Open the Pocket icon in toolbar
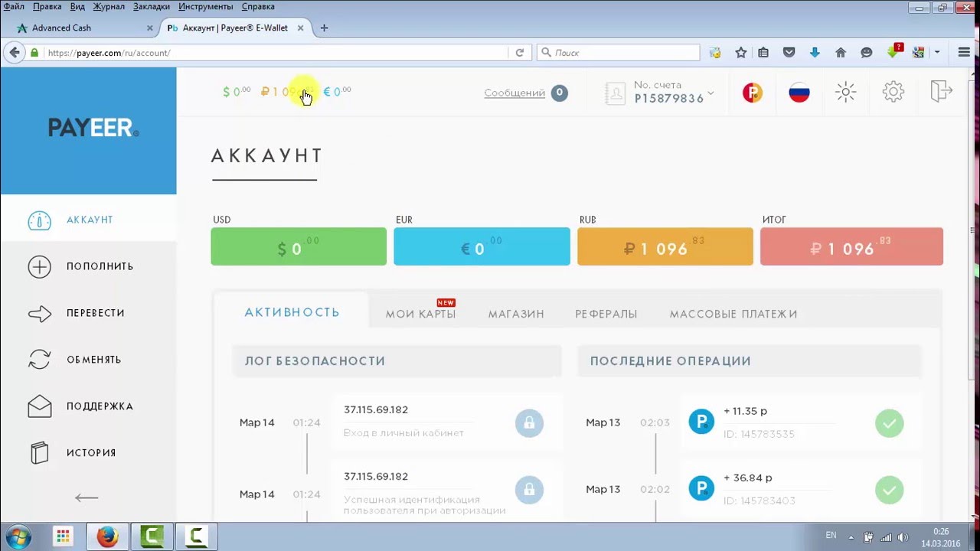 789,53
